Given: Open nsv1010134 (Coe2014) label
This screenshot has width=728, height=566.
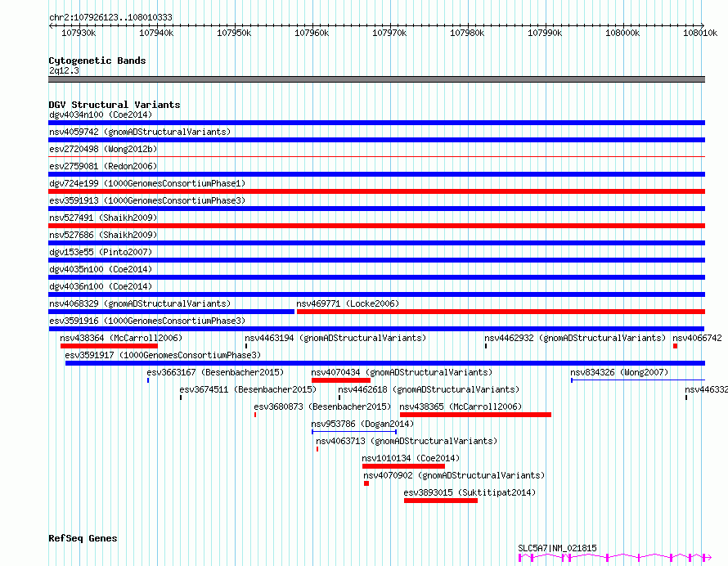Looking at the screenshot, I should coord(411,458).
